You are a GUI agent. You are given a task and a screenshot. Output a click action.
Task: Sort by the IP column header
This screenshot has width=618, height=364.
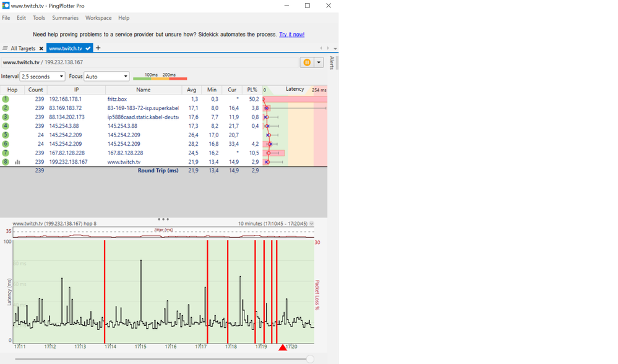pyautogui.click(x=77, y=90)
